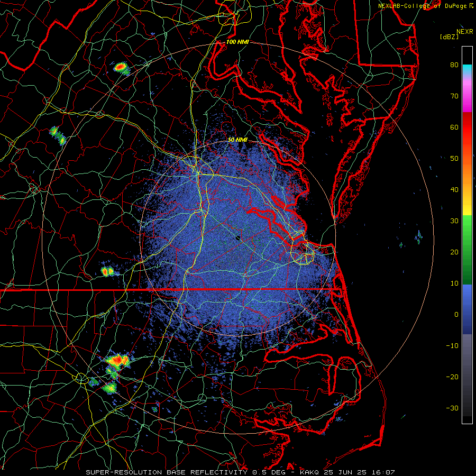Click the KAKQ station identifier in the caption
Image resolution: width=476 pixels, height=476 pixels.
tap(309, 472)
